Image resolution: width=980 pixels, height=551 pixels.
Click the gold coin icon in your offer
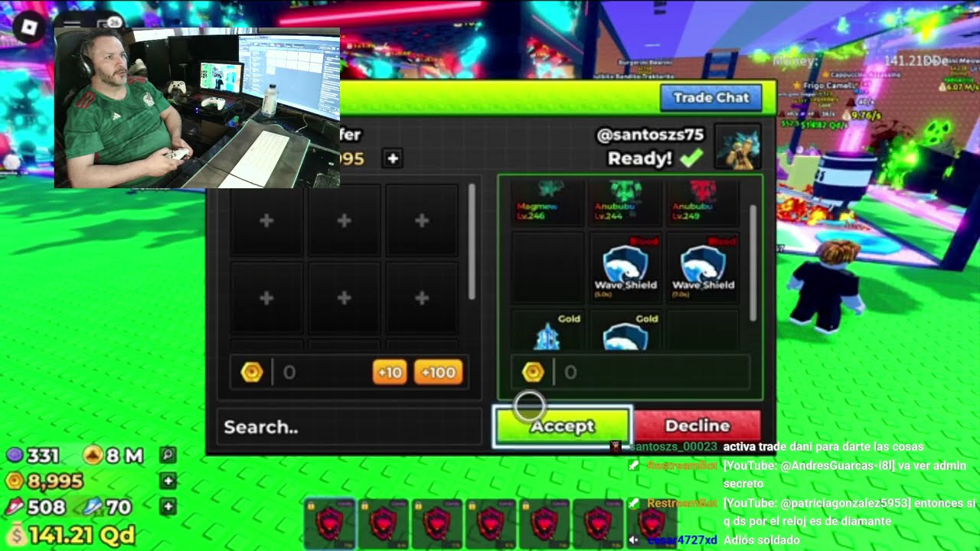coord(252,373)
